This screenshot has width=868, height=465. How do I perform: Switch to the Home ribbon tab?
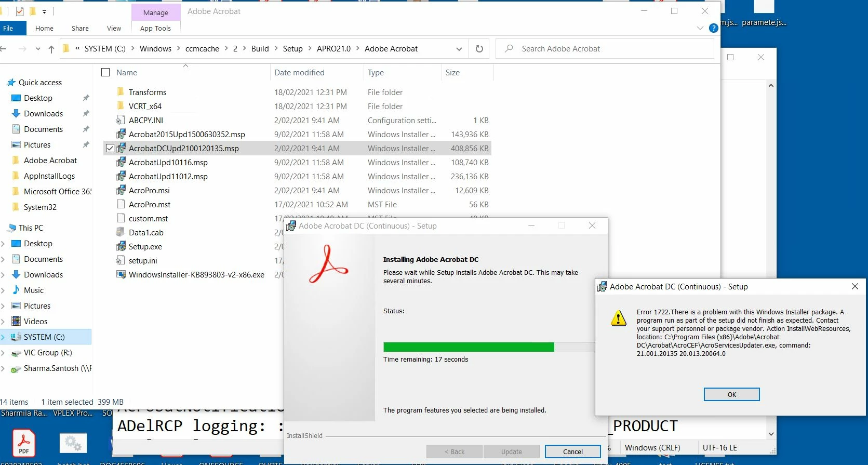44,28
